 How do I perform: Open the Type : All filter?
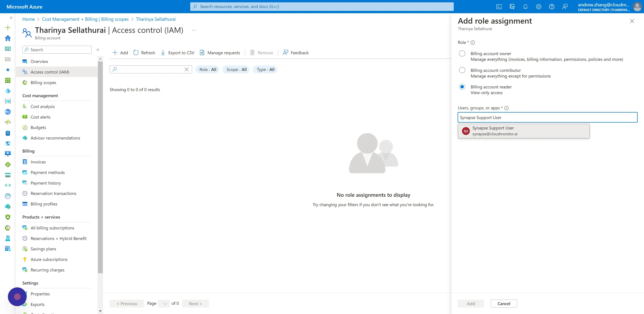265,69
